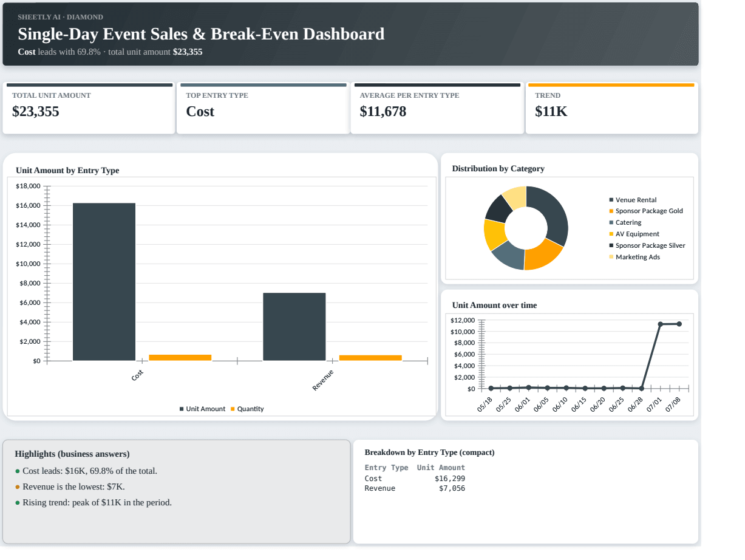Click the 07/08 x-axis date label
Viewport: 745px width, 560px height.
pyautogui.click(x=673, y=405)
